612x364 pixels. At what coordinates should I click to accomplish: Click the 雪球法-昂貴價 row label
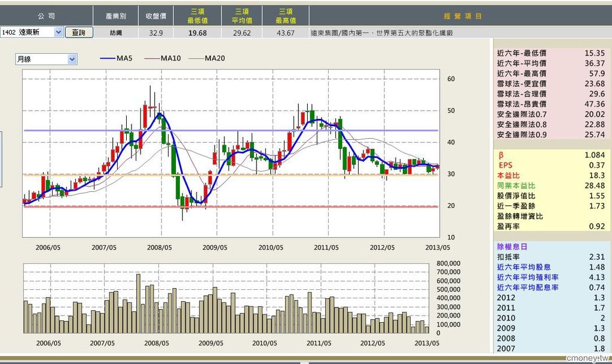coord(522,104)
